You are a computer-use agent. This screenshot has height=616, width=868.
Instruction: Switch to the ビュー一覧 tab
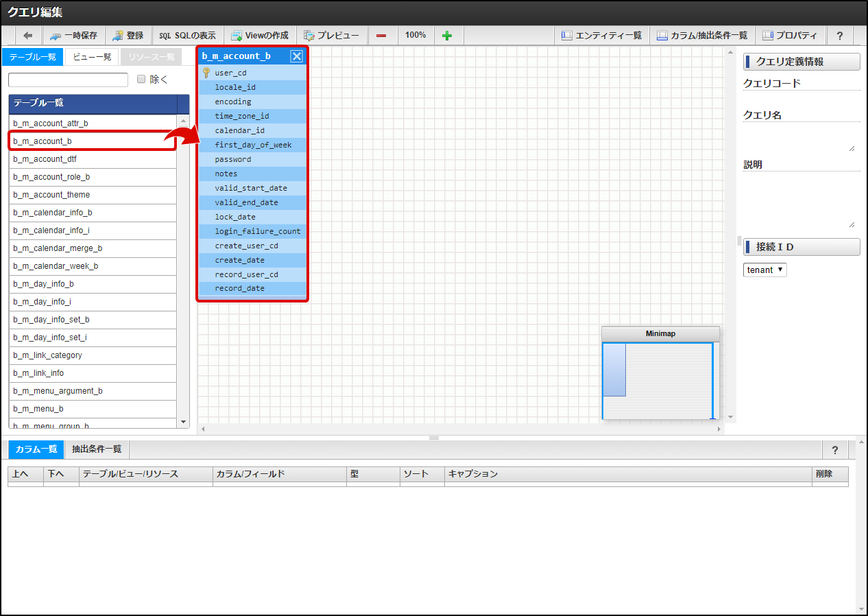tap(92, 57)
